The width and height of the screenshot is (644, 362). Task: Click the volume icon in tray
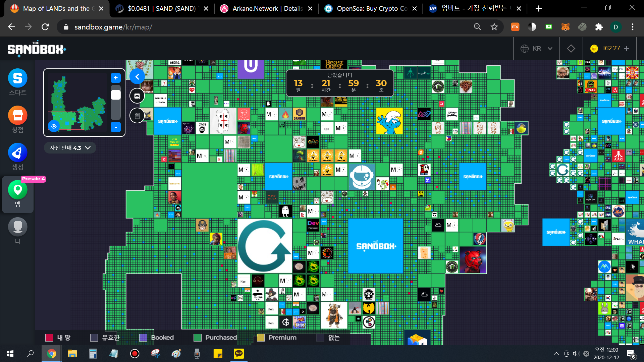[x=576, y=354]
